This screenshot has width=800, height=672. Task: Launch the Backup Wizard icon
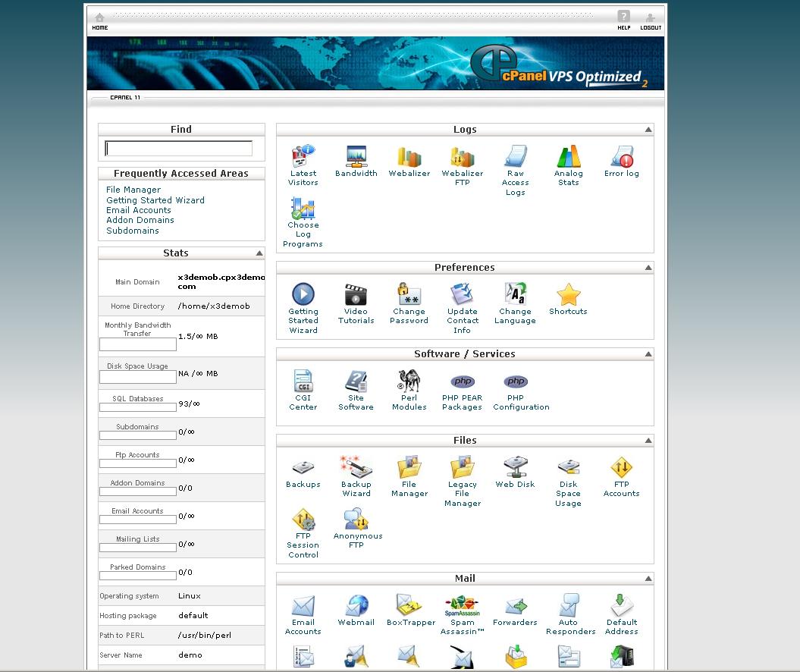pos(356,467)
